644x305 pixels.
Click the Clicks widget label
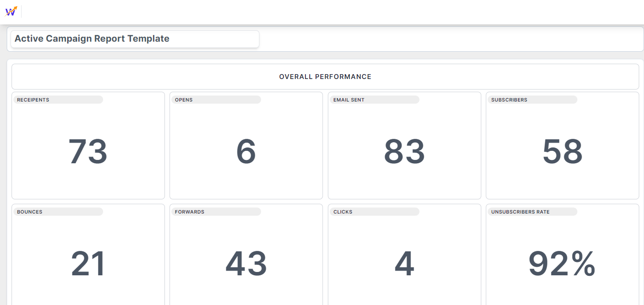[343, 212]
